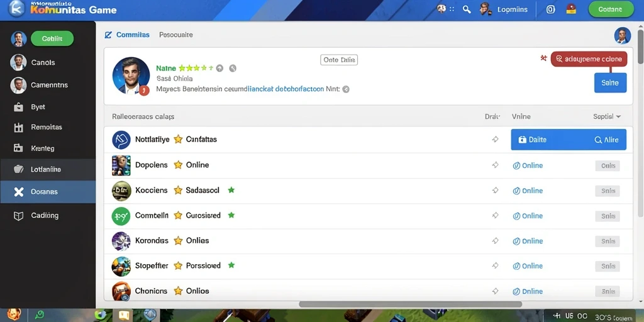
Task: Click the green star in Koociens row
Action: click(x=231, y=190)
